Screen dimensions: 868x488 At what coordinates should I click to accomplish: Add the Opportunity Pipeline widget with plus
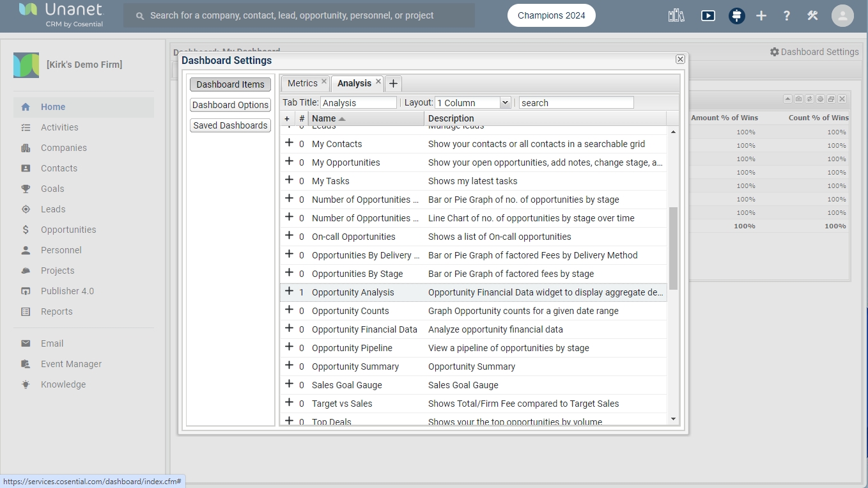point(289,347)
